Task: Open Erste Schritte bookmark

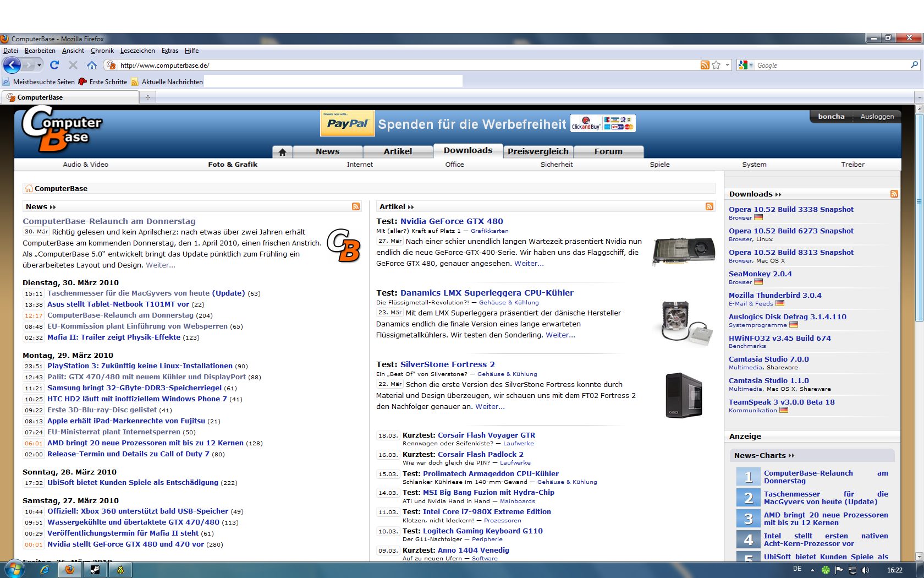Action: 103,82
